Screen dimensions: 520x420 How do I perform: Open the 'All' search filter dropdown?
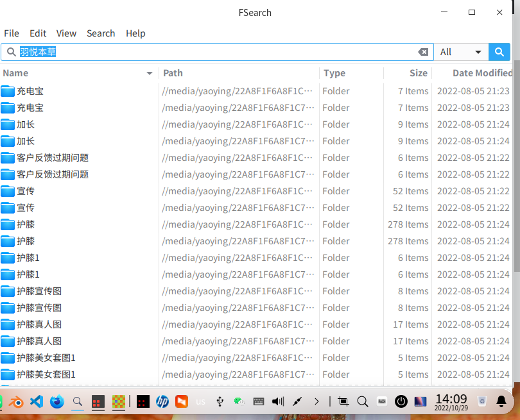pyautogui.click(x=461, y=51)
